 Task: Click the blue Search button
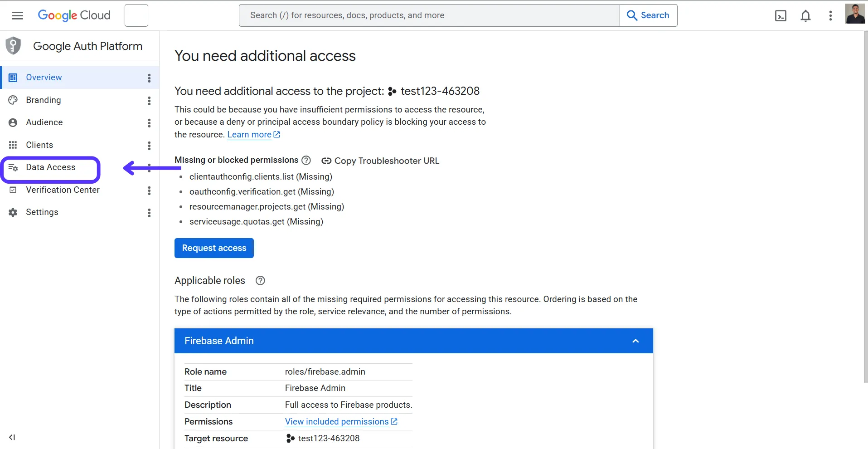(648, 15)
